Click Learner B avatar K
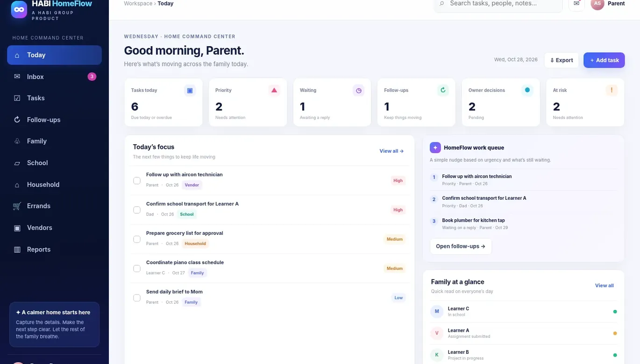Image resolution: width=640 pixels, height=364 pixels. click(x=437, y=355)
